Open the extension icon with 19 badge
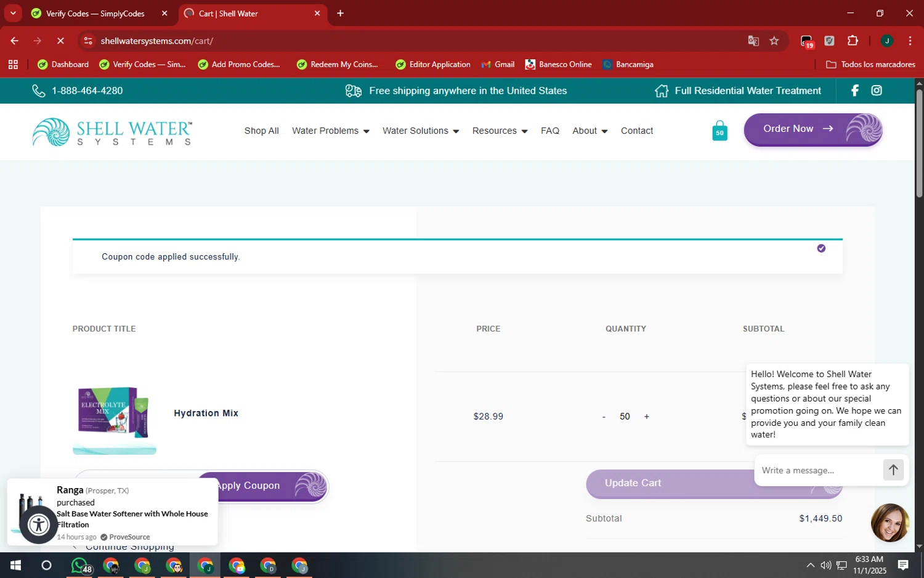 pos(806,41)
